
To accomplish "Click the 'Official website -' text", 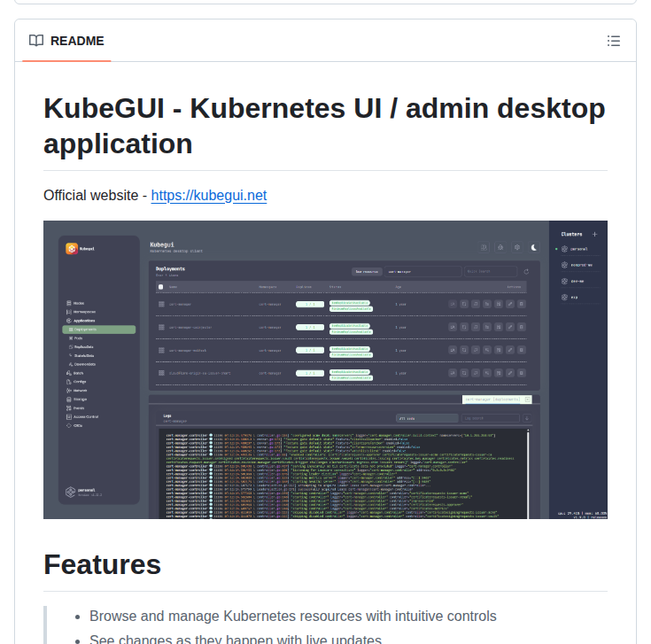I will 95,195.
